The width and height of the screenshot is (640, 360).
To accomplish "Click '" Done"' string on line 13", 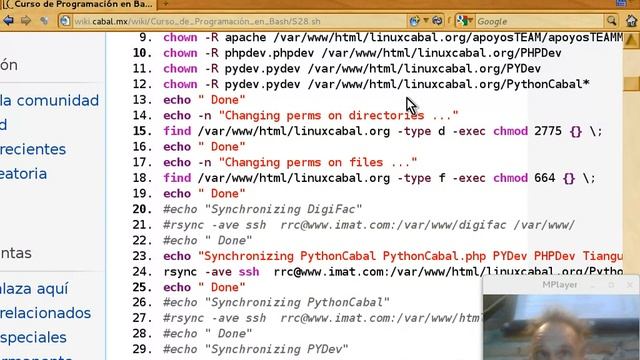I will click(222, 100).
